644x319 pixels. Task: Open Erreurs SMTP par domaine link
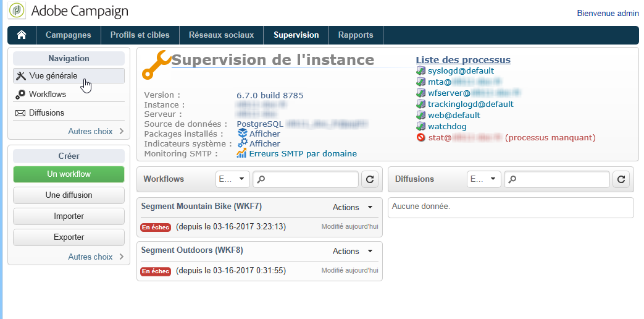pyautogui.click(x=303, y=154)
